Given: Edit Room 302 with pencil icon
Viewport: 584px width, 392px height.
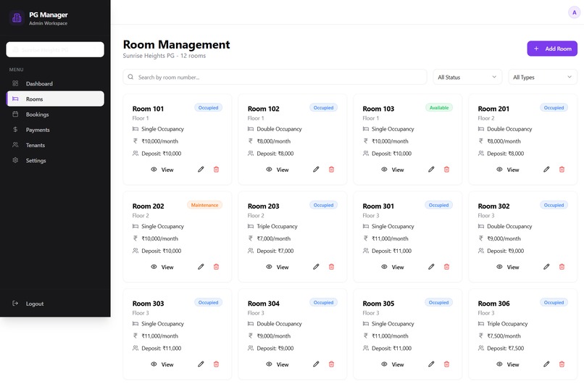Looking at the screenshot, I should coord(546,267).
